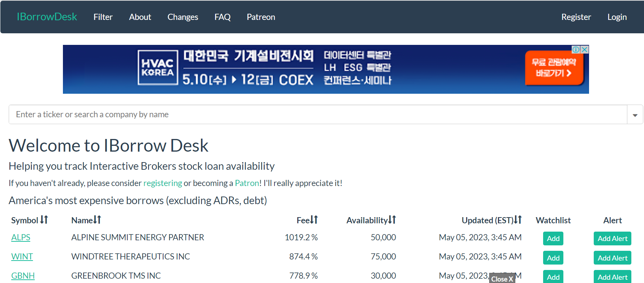Sort table by Availability column arrows
This screenshot has height=283, width=644.
pos(392,220)
